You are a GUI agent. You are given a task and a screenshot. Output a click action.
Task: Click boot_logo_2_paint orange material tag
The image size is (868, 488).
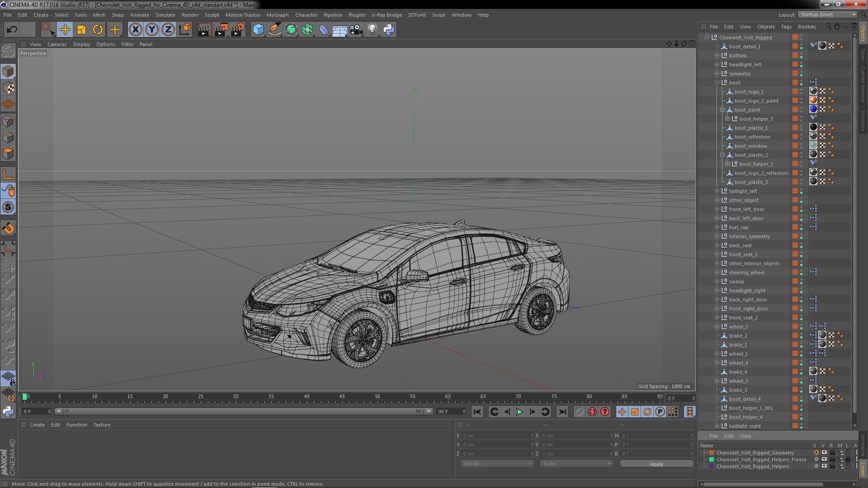click(x=813, y=100)
